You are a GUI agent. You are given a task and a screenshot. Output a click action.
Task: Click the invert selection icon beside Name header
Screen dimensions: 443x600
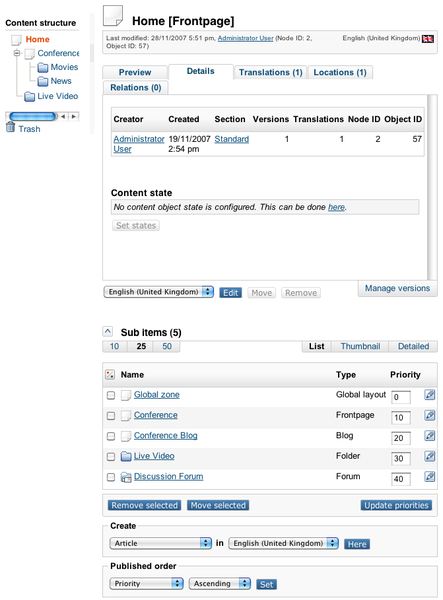pyautogui.click(x=110, y=375)
